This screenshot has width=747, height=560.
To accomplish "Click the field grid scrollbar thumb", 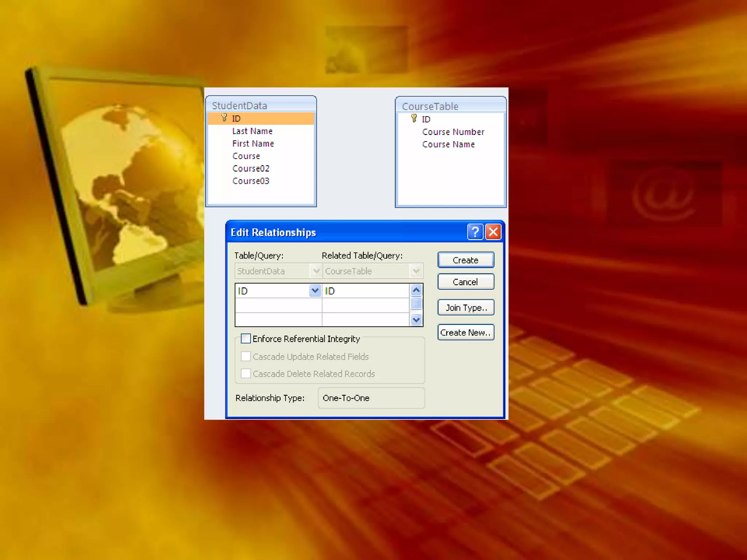I will point(416,303).
